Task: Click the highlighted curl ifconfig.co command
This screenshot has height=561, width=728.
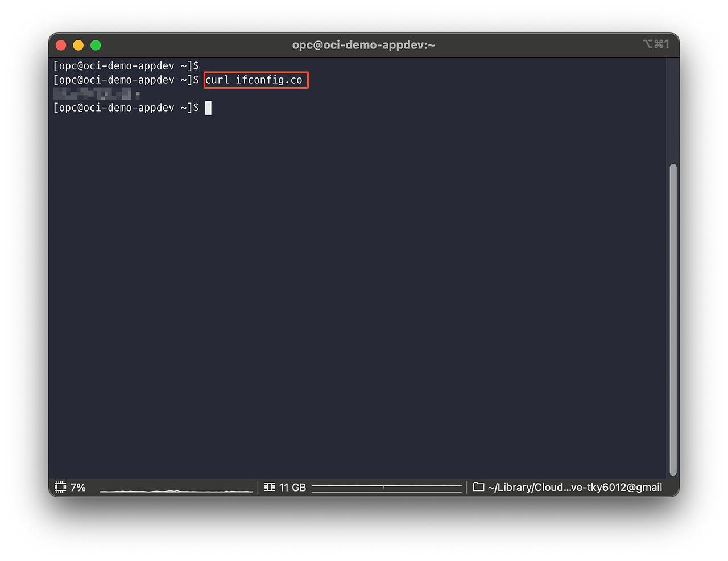Action: [x=254, y=80]
